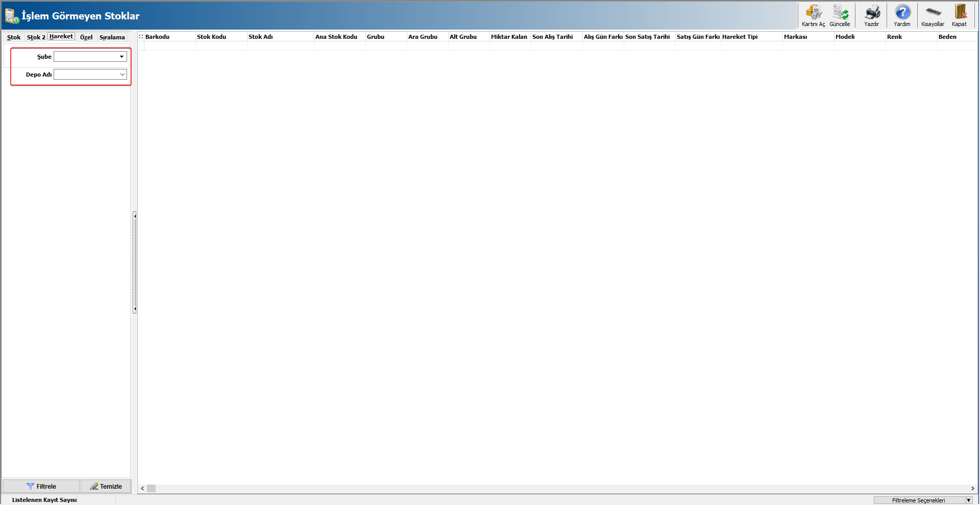Image resolution: width=980 pixels, height=505 pixels.
Task: Switch to the Stok 2 tab
Action: [36, 37]
